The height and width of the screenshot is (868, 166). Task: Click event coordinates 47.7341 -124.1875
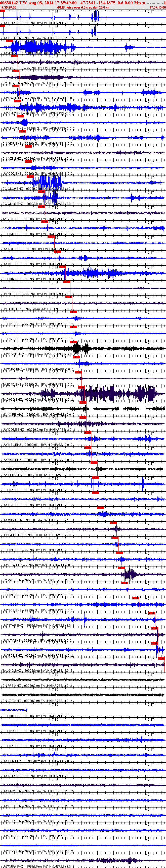98,3
